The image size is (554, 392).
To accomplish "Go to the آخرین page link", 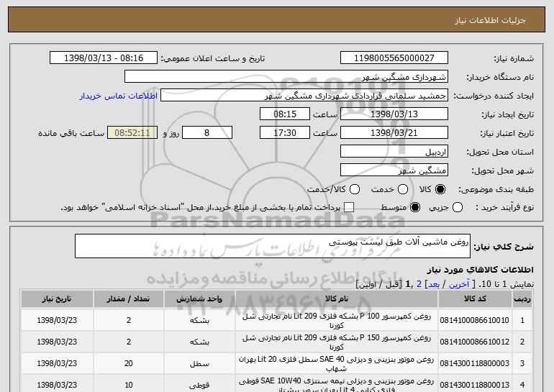I will click(x=459, y=284).
